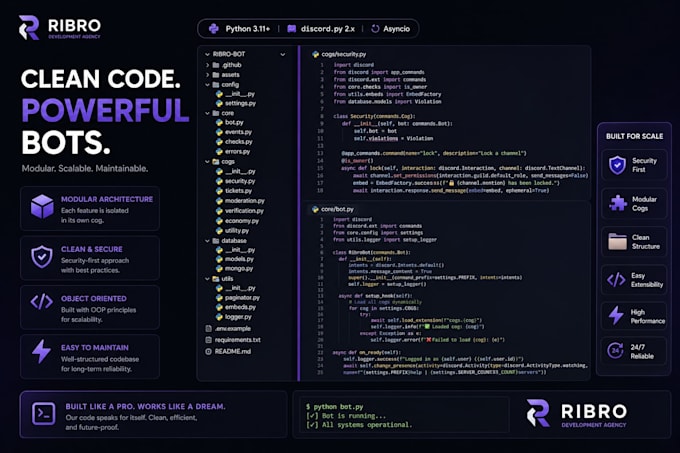Open tickets.py in the file tree

click(x=238, y=190)
